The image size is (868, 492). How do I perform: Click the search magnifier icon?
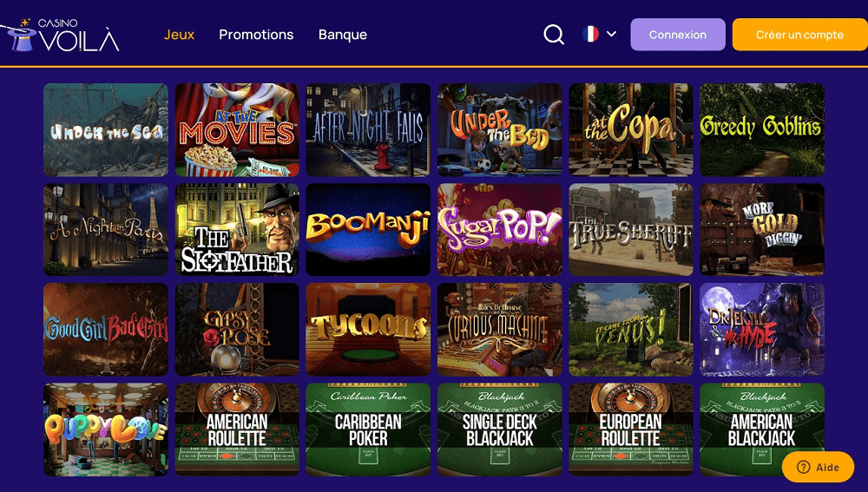tap(554, 35)
